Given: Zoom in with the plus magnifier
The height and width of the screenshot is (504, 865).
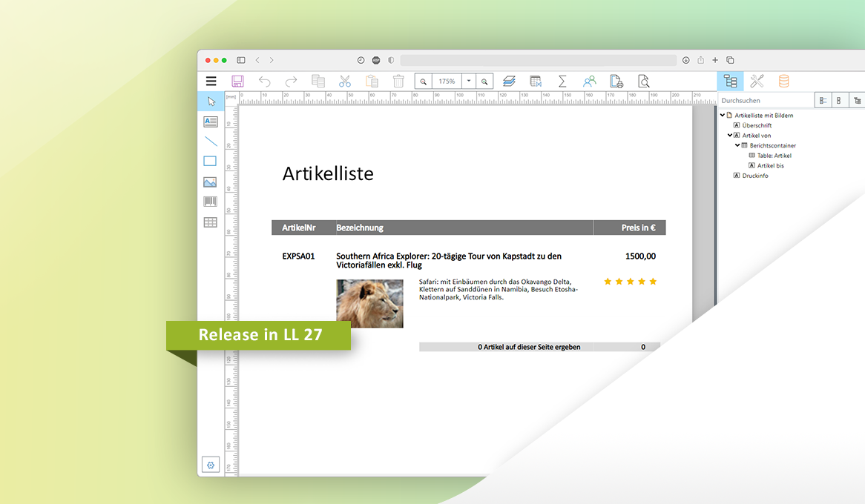Looking at the screenshot, I should (484, 82).
